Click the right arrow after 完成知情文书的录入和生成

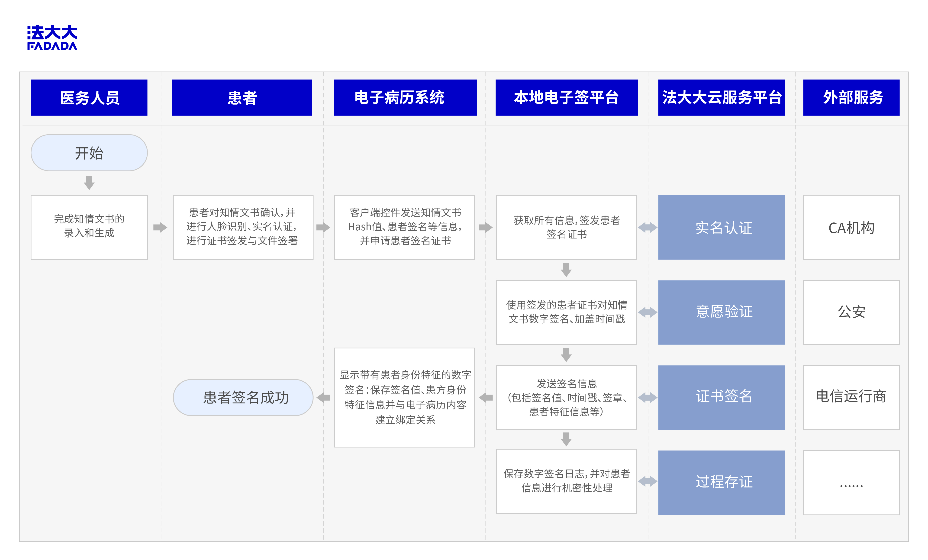point(160,227)
